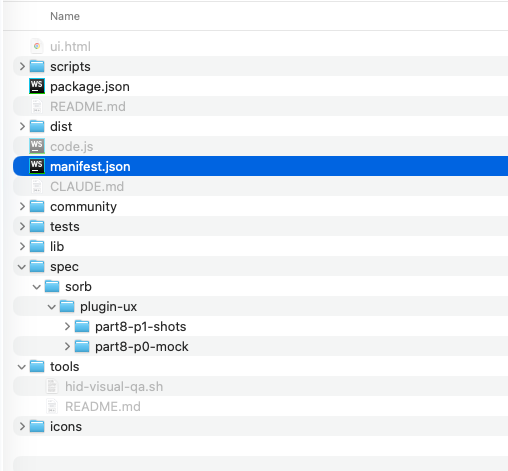Expand the lib folder chevron
Image resolution: width=508 pixels, height=471 pixels.
tap(22, 246)
